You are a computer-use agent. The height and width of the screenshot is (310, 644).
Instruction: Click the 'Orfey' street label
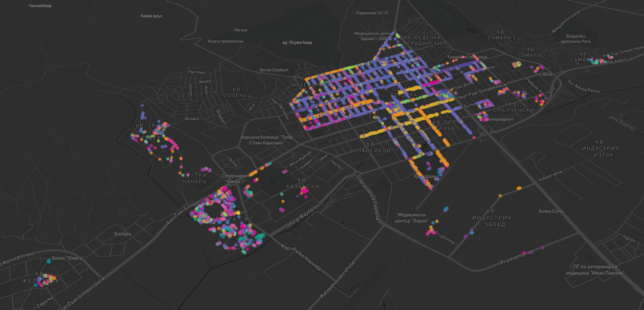point(233,163)
